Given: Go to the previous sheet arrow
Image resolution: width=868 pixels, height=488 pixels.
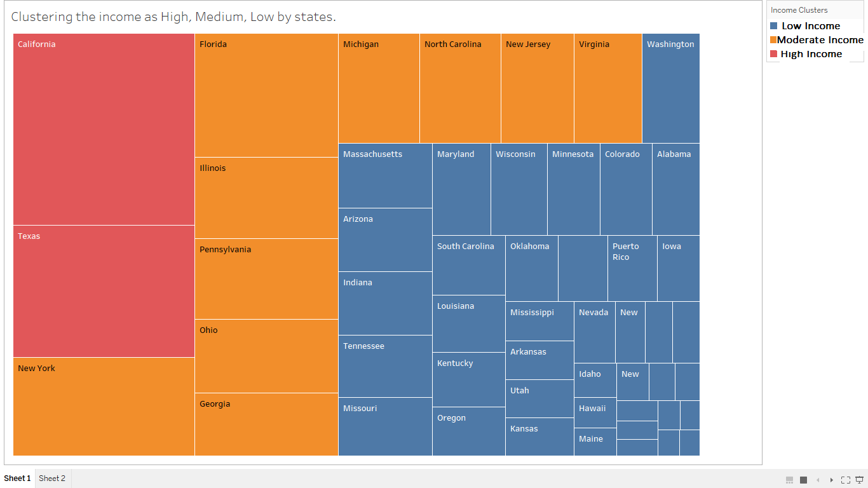Looking at the screenshot, I should coord(818,480).
